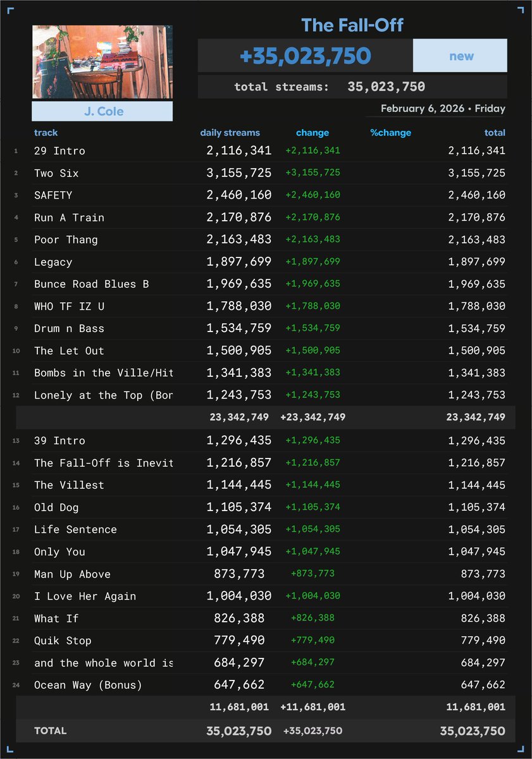Screen dimensions: 532x759
Task: Select the Old Dog track name
Action: point(56,507)
